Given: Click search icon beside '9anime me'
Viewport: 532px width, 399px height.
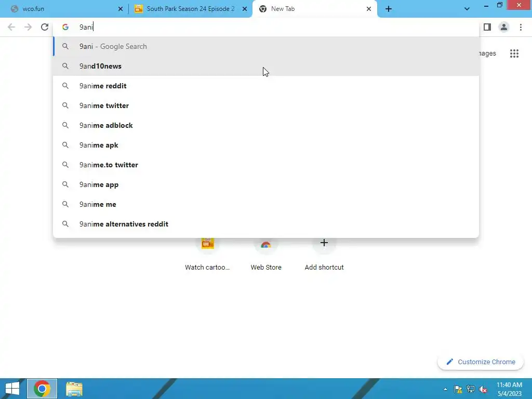Looking at the screenshot, I should (x=65, y=204).
